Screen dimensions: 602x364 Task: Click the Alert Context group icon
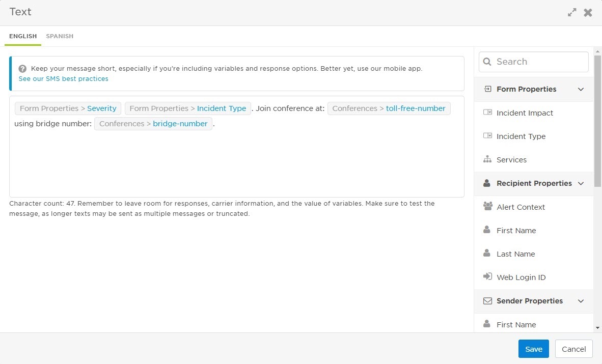pyautogui.click(x=488, y=206)
